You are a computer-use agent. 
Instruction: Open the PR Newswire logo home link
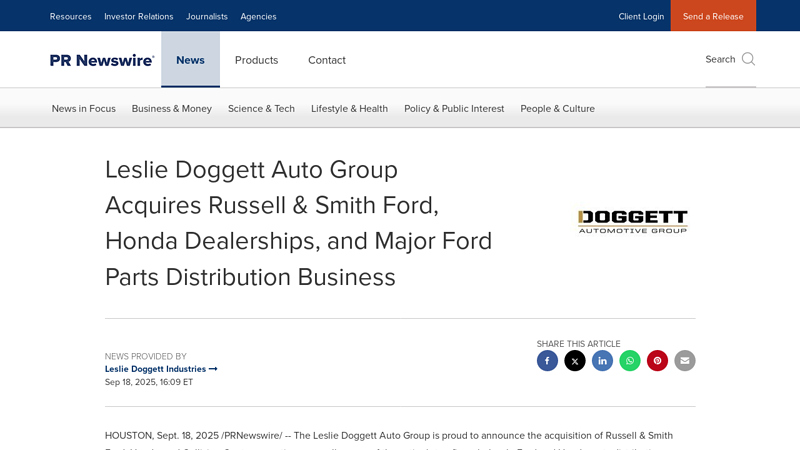click(x=102, y=60)
